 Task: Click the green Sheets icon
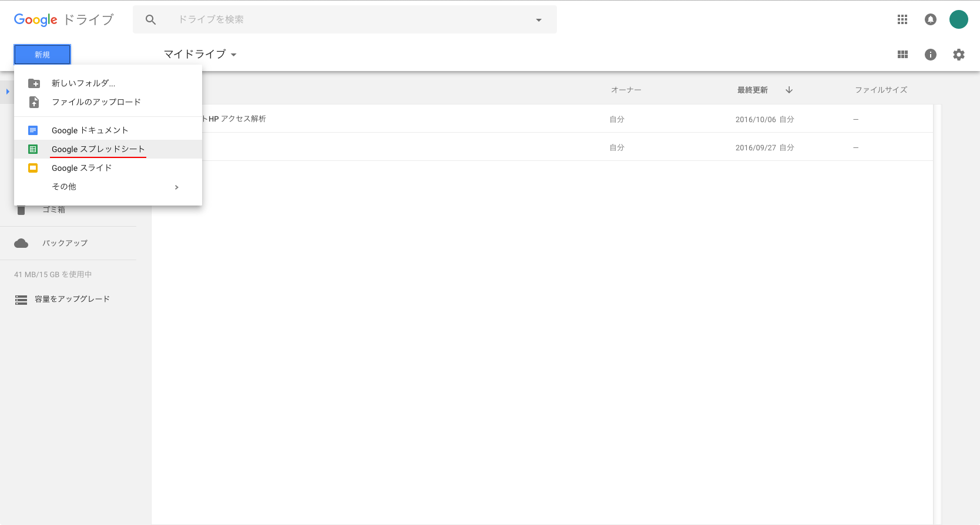(x=33, y=149)
